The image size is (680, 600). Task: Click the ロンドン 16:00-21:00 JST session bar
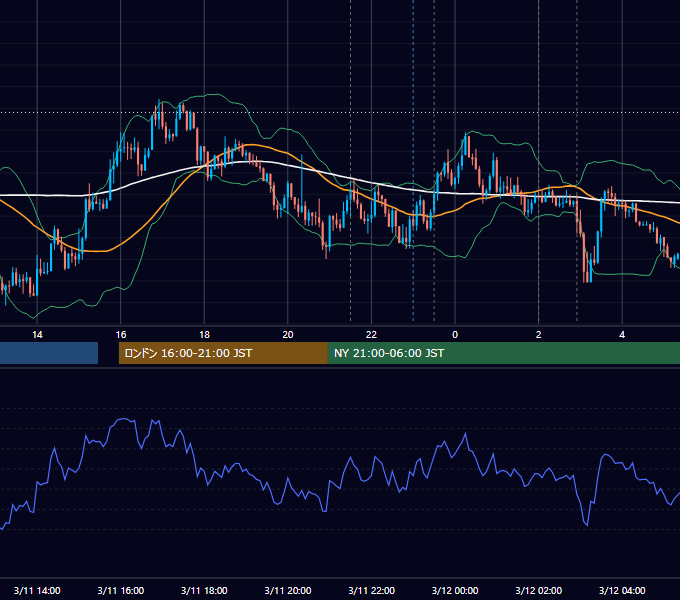223,353
